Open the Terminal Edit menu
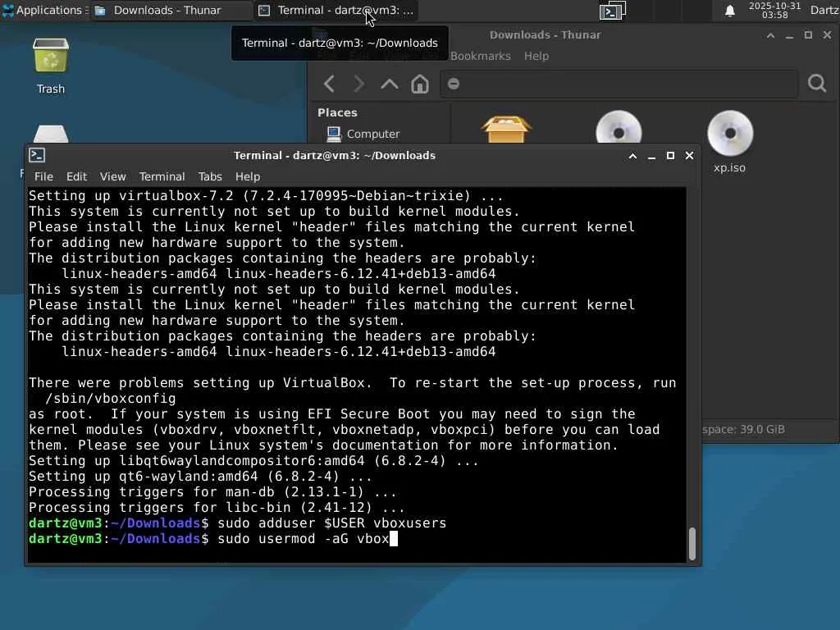 point(76,177)
